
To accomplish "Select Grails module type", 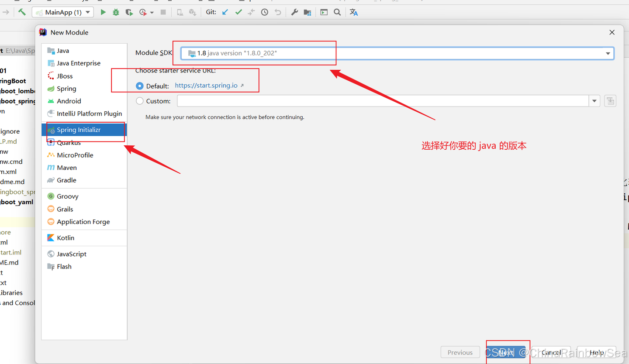I will 84,209.
